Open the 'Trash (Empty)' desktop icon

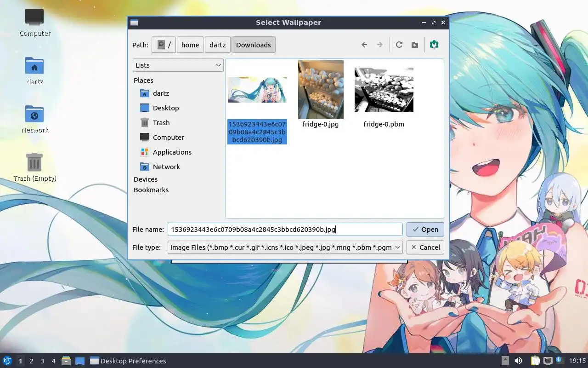point(34,167)
